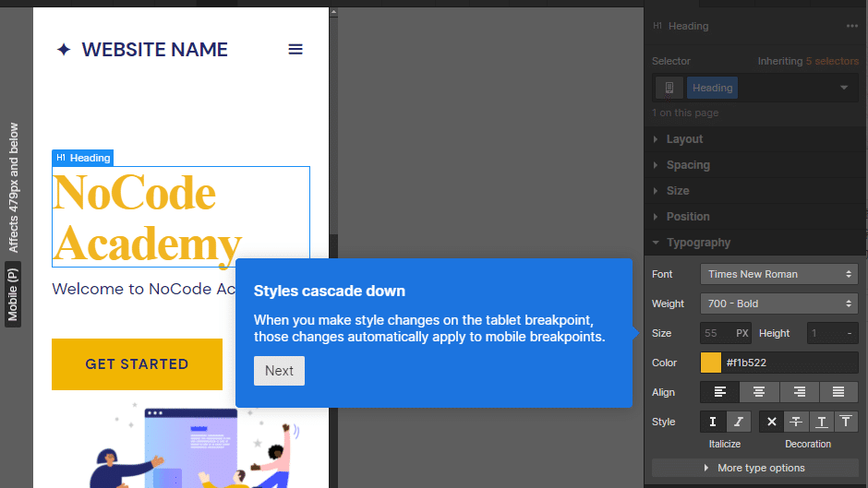Apply strikethrough decoration

click(x=796, y=422)
